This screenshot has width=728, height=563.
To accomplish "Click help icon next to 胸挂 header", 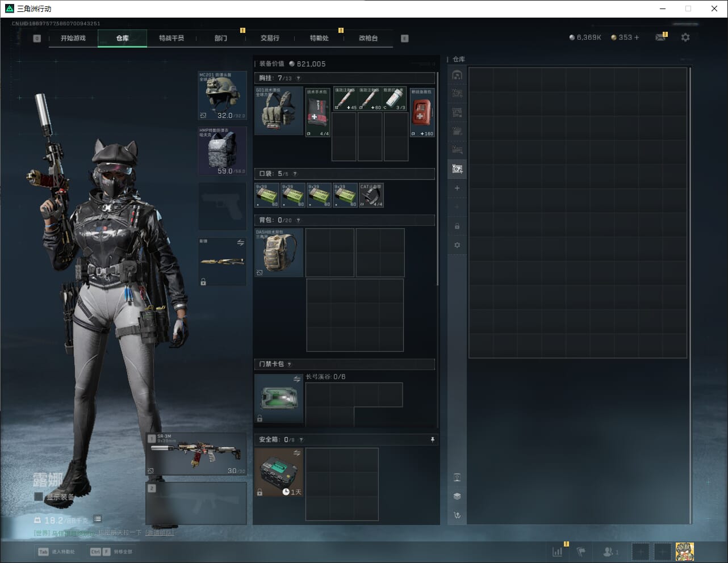I will (x=298, y=78).
